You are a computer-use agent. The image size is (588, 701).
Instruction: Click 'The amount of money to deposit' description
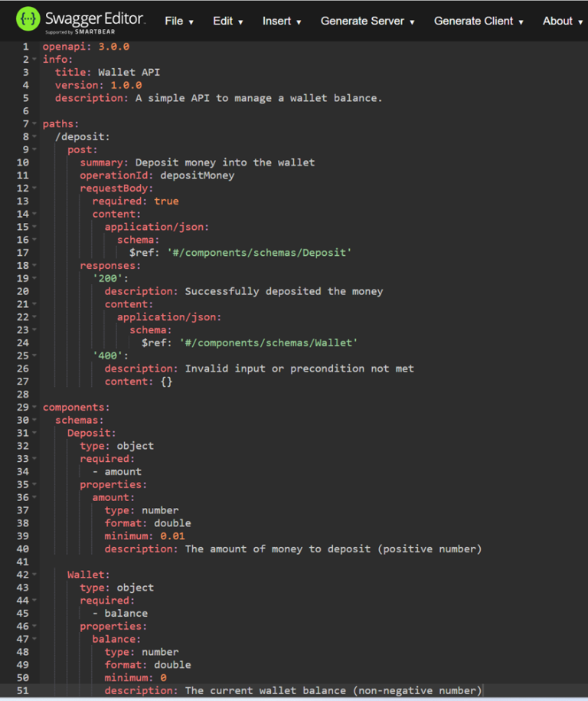tap(333, 549)
